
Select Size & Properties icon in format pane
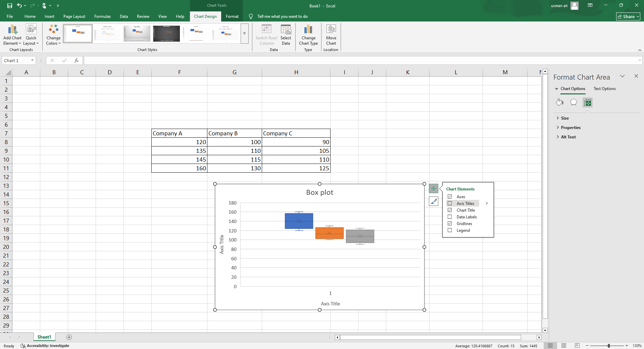coord(588,102)
